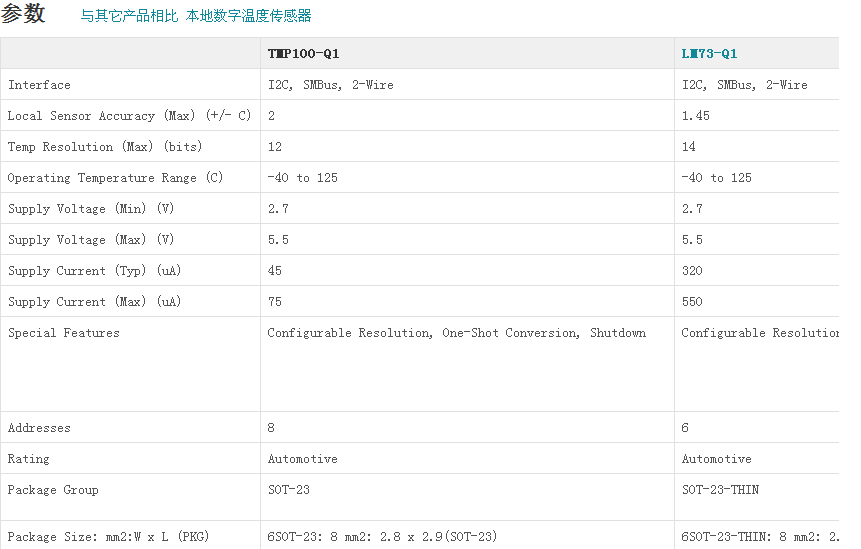Click the Supply Voltage (Min) row label
This screenshot has width=861, height=549.
(x=90, y=209)
